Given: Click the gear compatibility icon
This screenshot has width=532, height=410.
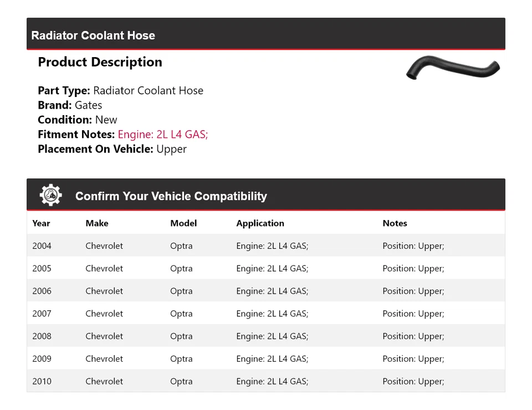Looking at the screenshot, I should point(50,195).
